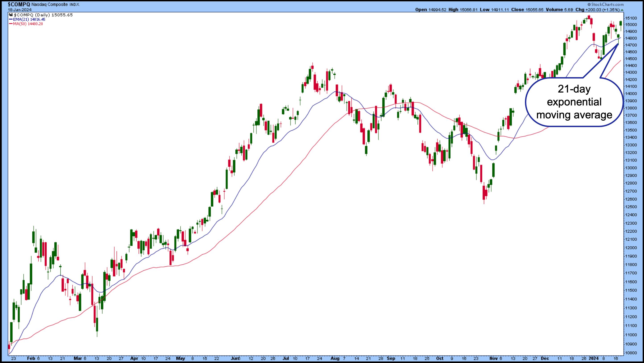Image resolution: width=644 pixels, height=363 pixels.
Task: Select the EMA(21) 14816.45 legend label
Action: (x=29, y=19)
